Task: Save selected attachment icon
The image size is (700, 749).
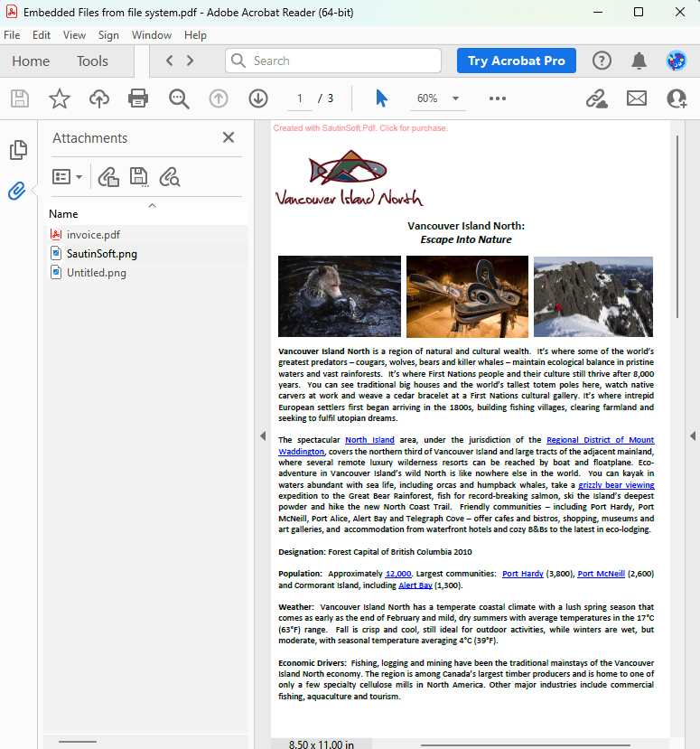Action: (x=139, y=177)
